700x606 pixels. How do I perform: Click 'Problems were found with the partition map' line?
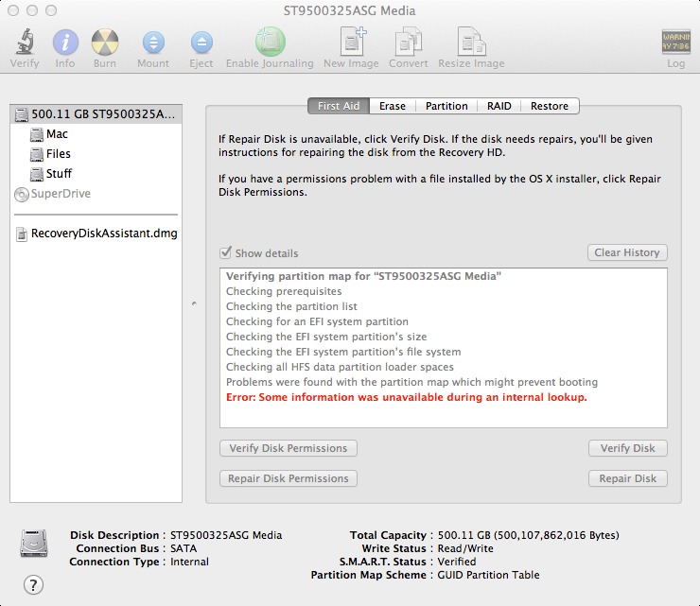(411, 382)
